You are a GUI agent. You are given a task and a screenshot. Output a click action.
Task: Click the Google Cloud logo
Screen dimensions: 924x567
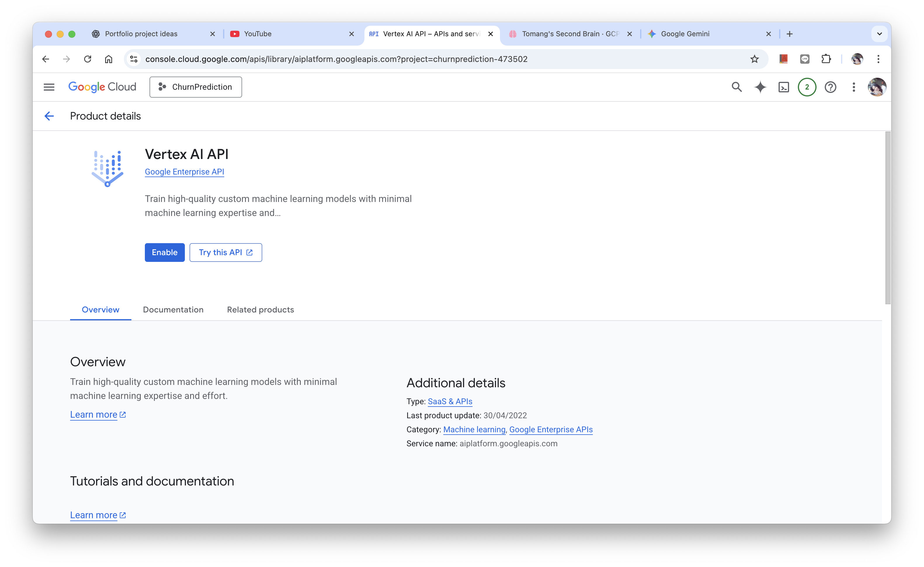click(x=102, y=87)
